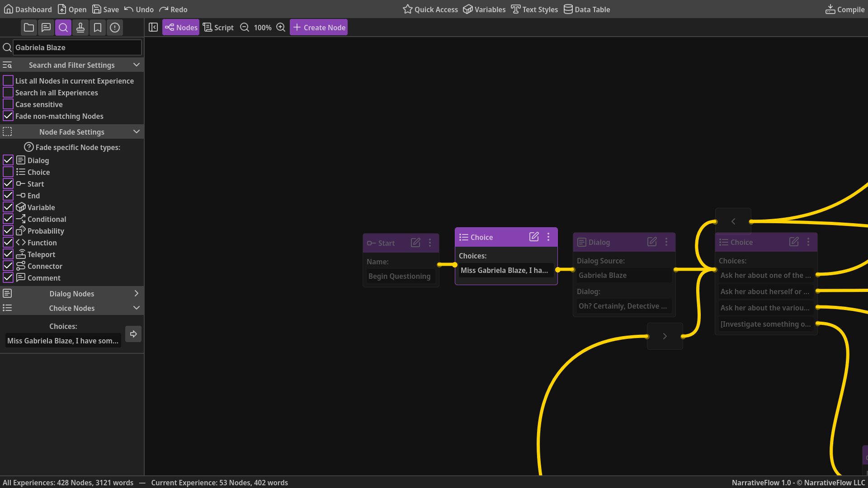Screen dimensions: 868x488
Task: Uncheck fading for Conditional nodes
Action: tap(8, 219)
